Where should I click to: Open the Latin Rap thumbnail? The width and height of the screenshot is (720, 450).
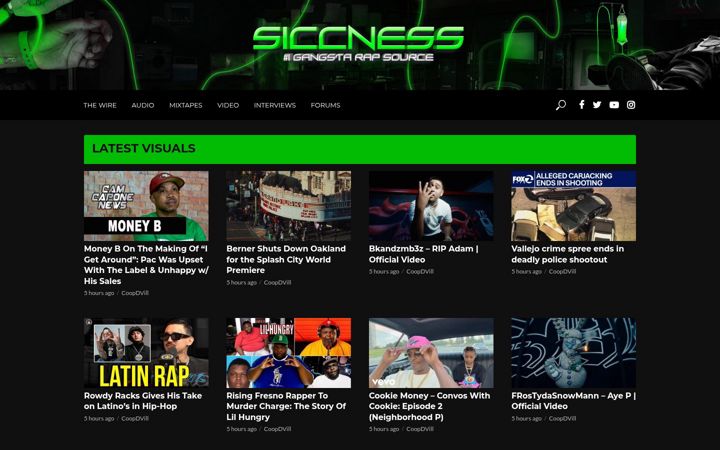(x=146, y=353)
